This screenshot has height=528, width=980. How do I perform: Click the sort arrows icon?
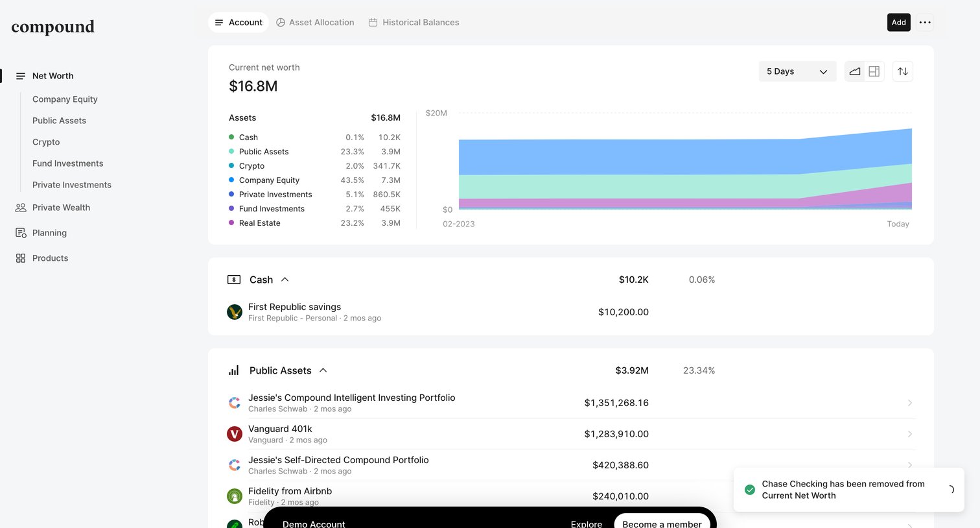pos(902,71)
